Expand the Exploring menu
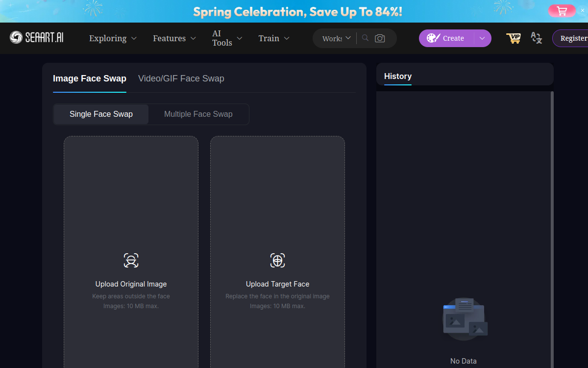 tap(113, 38)
